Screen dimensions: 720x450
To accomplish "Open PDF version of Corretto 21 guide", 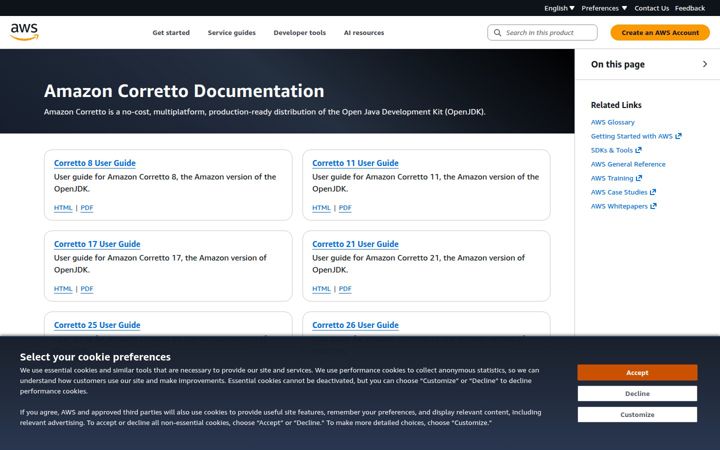I will coord(345,289).
